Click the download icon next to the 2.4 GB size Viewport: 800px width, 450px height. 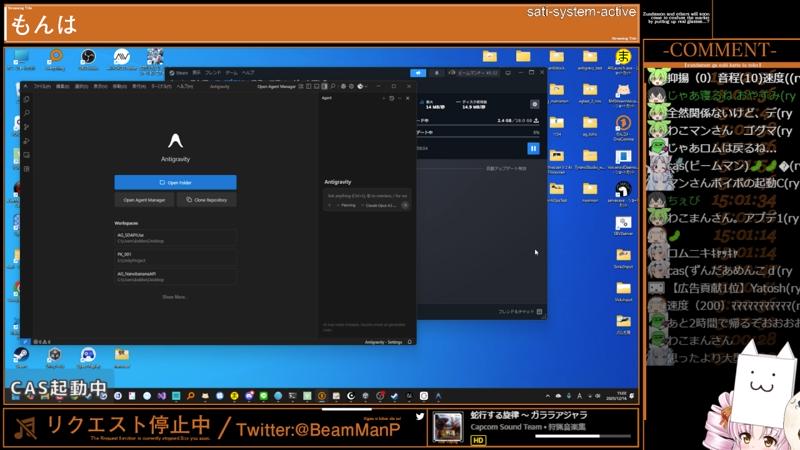536,120
